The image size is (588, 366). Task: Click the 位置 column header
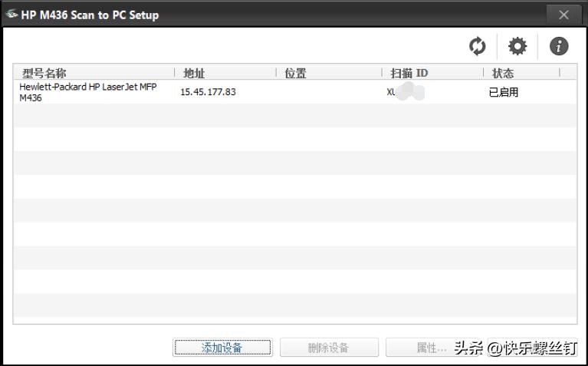tap(296, 74)
